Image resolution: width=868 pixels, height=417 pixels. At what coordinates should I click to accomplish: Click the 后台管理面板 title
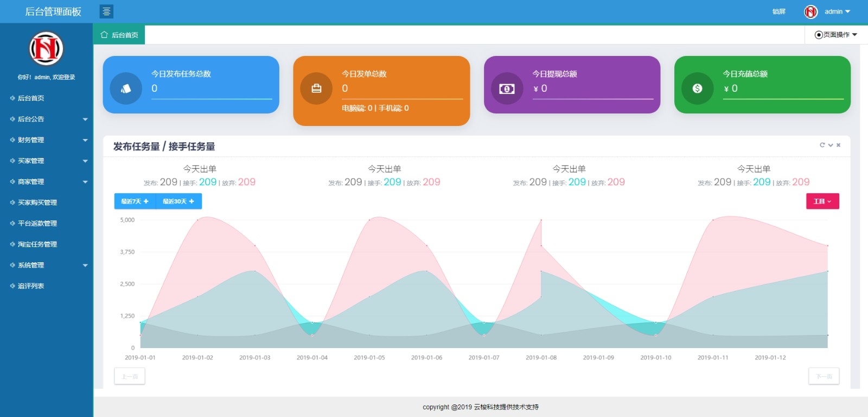tap(53, 11)
